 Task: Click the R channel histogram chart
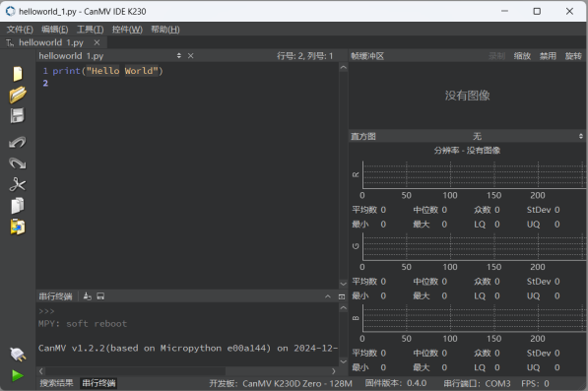pos(474,175)
